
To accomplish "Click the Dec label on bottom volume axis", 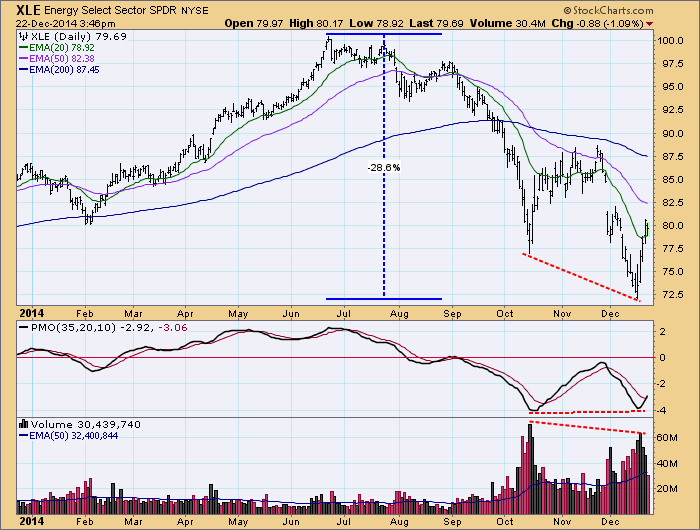I will (x=610, y=522).
